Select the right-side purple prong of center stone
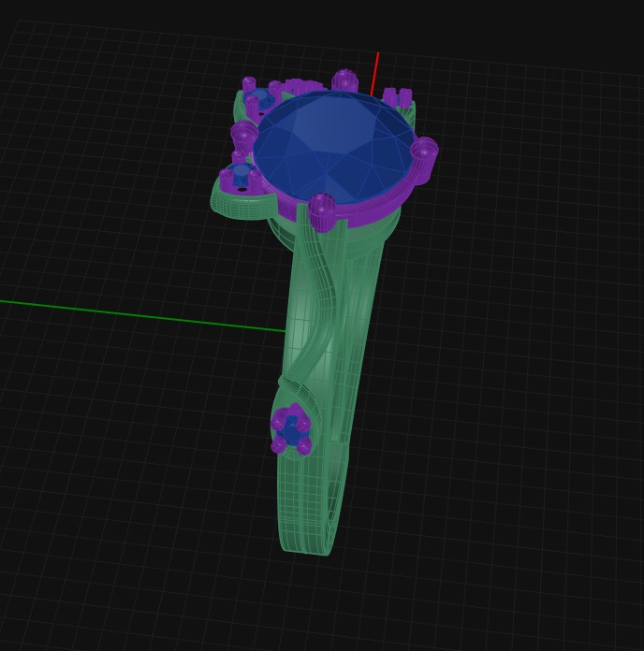 (x=424, y=160)
